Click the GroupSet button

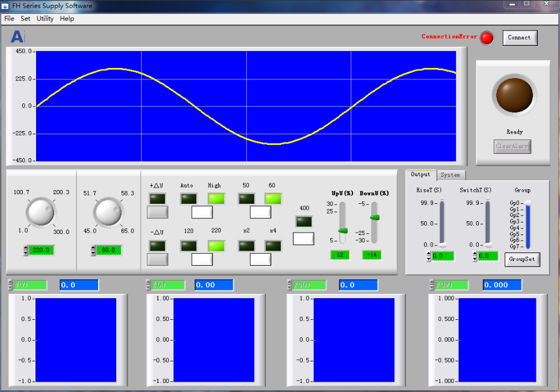522,260
